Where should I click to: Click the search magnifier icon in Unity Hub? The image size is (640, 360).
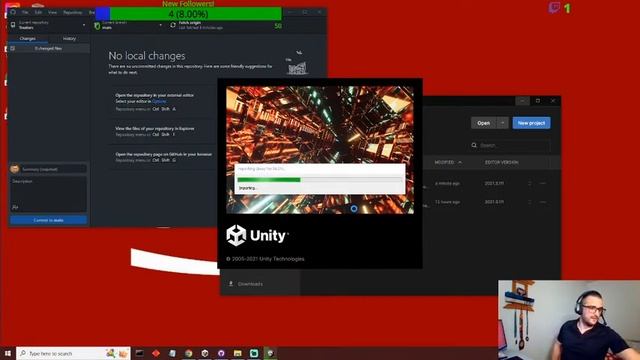click(x=474, y=145)
